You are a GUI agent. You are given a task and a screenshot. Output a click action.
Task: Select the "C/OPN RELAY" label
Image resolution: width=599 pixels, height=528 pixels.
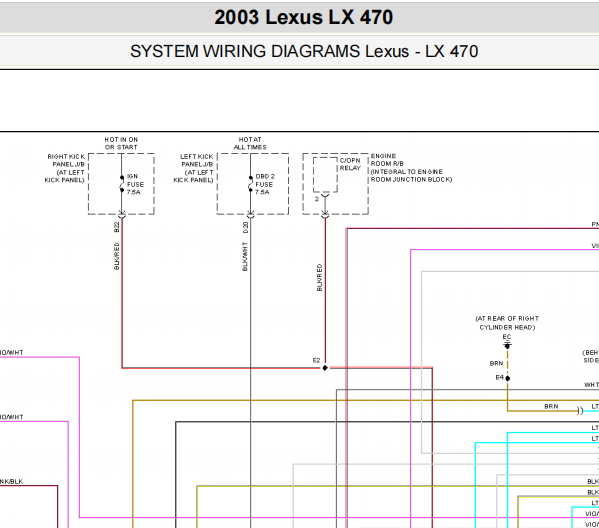pos(350,164)
